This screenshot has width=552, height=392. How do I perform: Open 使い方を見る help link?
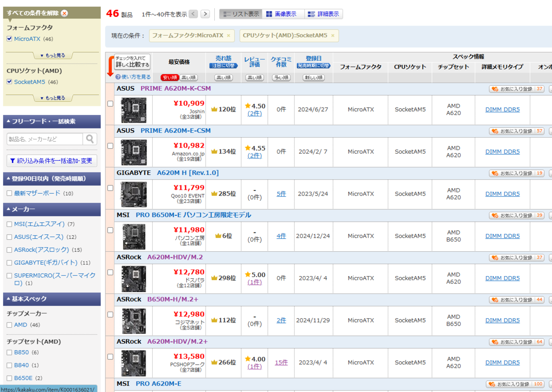point(136,77)
